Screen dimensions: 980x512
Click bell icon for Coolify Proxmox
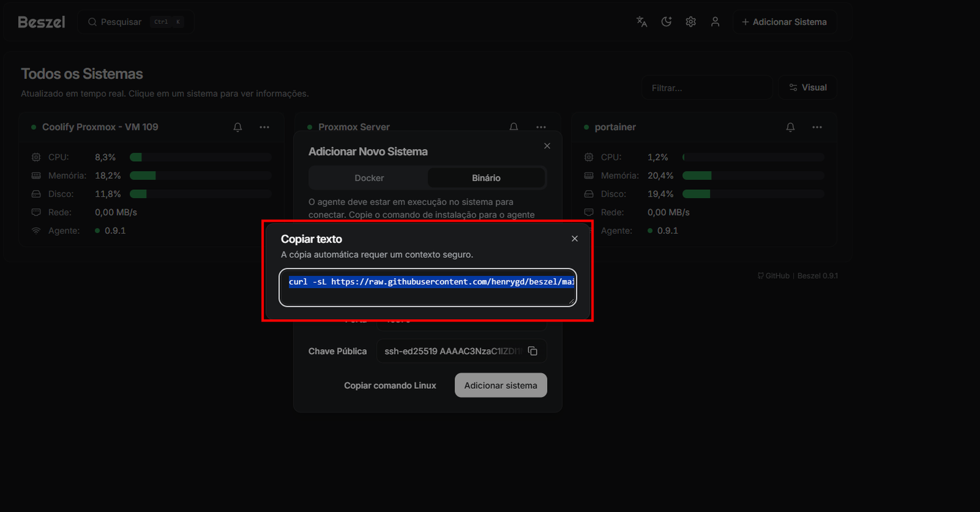point(238,127)
